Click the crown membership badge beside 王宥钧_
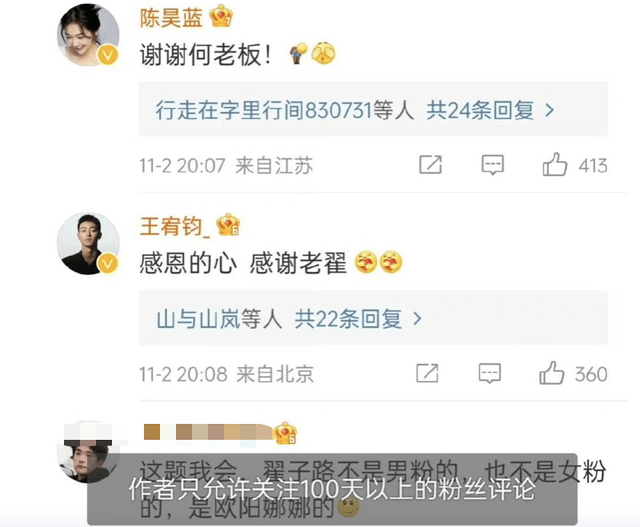 pos(228,225)
